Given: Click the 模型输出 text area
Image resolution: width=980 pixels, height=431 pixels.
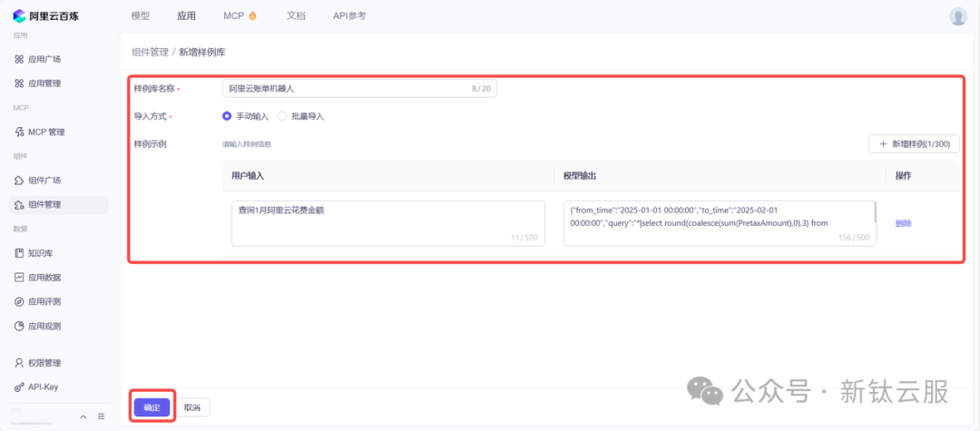Looking at the screenshot, I should coord(720,223).
